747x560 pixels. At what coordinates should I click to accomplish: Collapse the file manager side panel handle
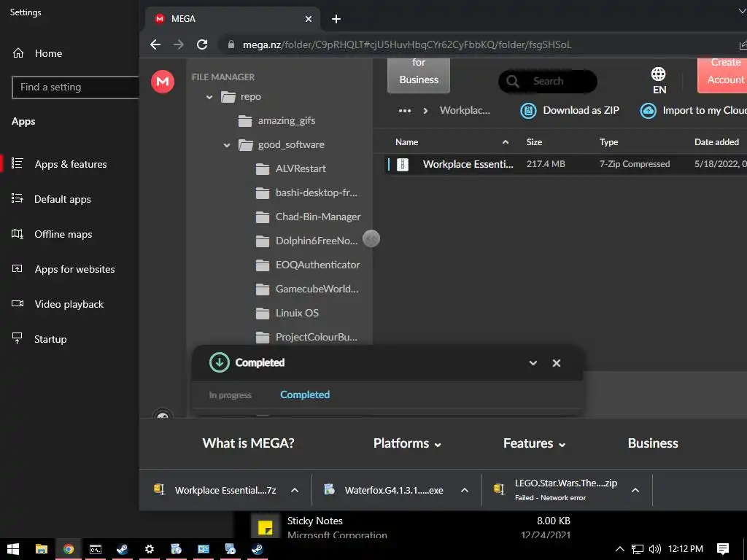(371, 238)
